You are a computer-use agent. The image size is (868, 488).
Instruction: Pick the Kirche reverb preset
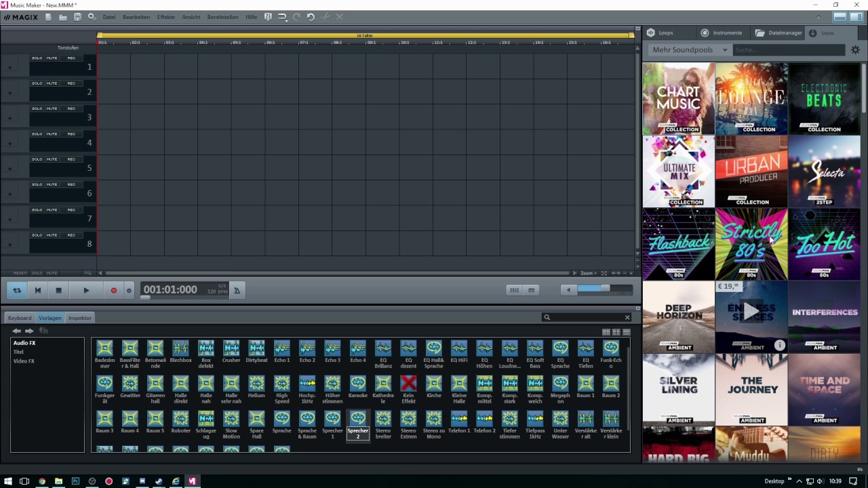tap(434, 387)
